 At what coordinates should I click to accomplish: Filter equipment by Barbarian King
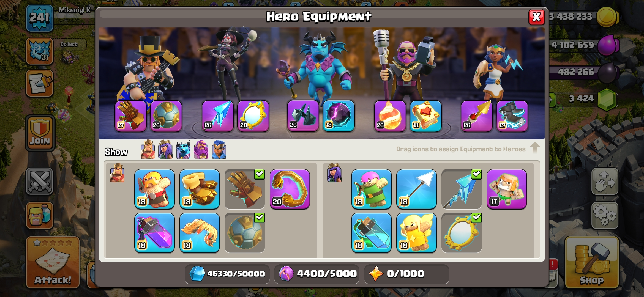(148, 149)
